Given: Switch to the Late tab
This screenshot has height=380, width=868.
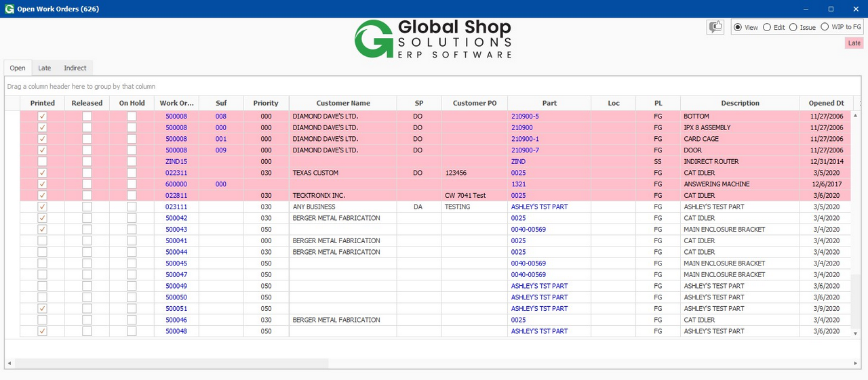Looking at the screenshot, I should pyautogui.click(x=44, y=68).
